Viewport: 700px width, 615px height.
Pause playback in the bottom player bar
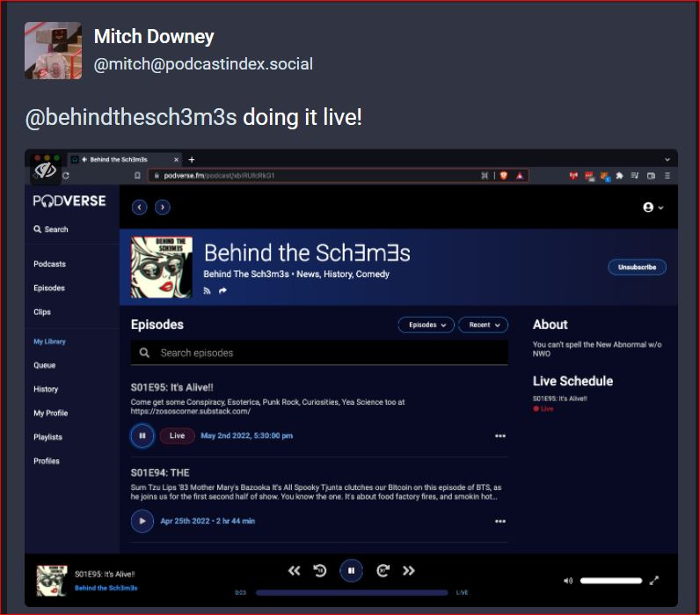352,570
